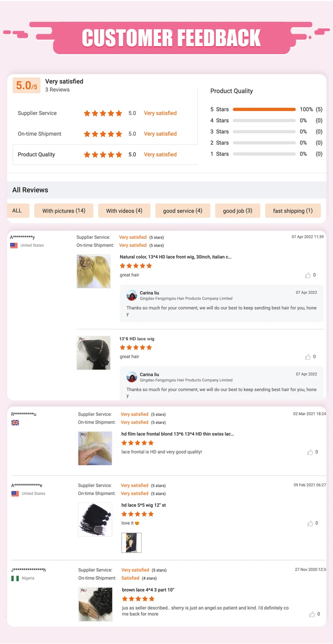This screenshot has height=644, width=333.
Task: Like the 13*6 HD lace wig review
Action: tap(308, 357)
